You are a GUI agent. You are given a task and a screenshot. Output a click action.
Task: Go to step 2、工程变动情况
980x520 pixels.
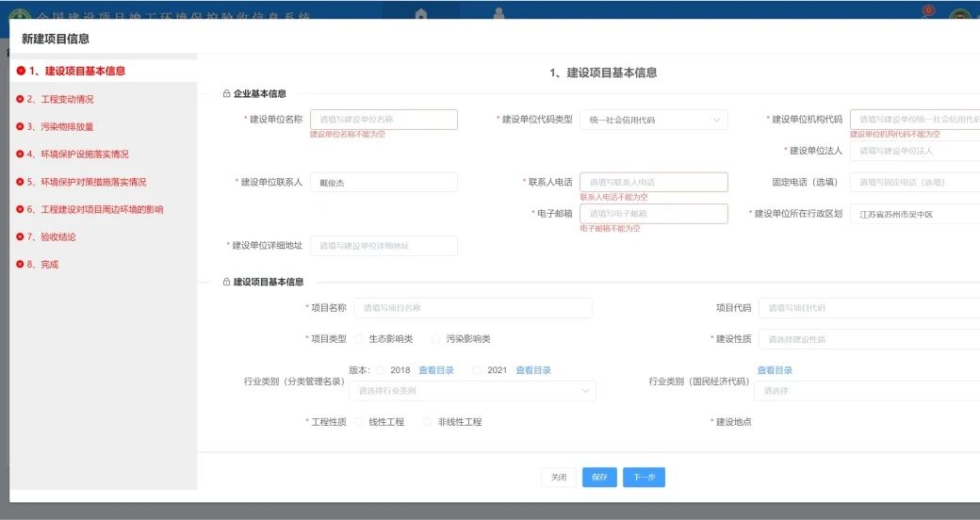point(60,100)
